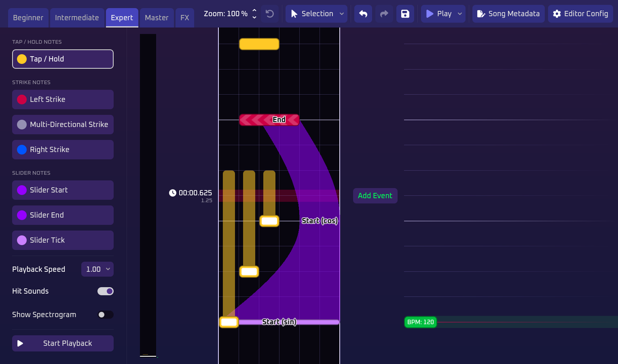The height and width of the screenshot is (364, 618).
Task: Reset zoom with the circular arrow icon
Action: 269,14
